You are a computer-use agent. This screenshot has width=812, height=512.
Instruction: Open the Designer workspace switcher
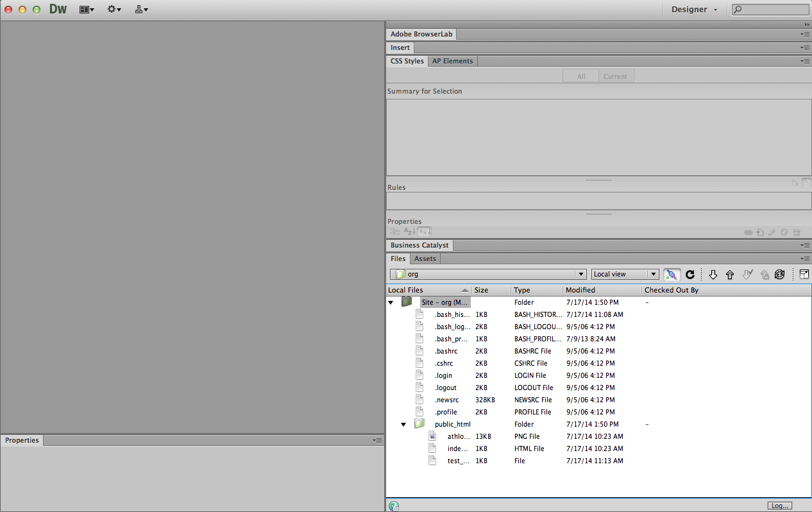pyautogui.click(x=694, y=10)
